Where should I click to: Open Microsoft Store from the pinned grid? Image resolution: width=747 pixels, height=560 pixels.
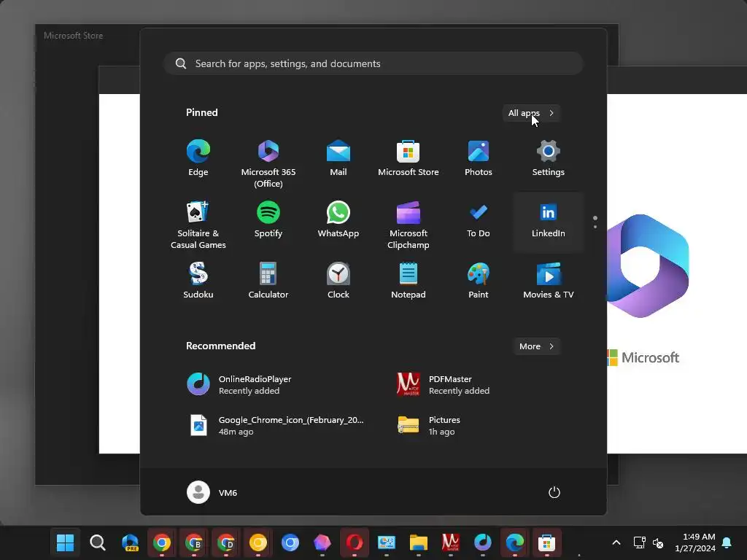click(409, 160)
